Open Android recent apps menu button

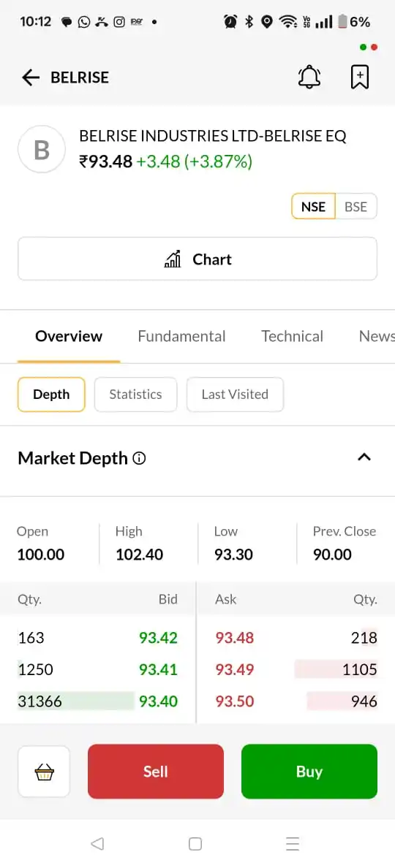coord(293,844)
